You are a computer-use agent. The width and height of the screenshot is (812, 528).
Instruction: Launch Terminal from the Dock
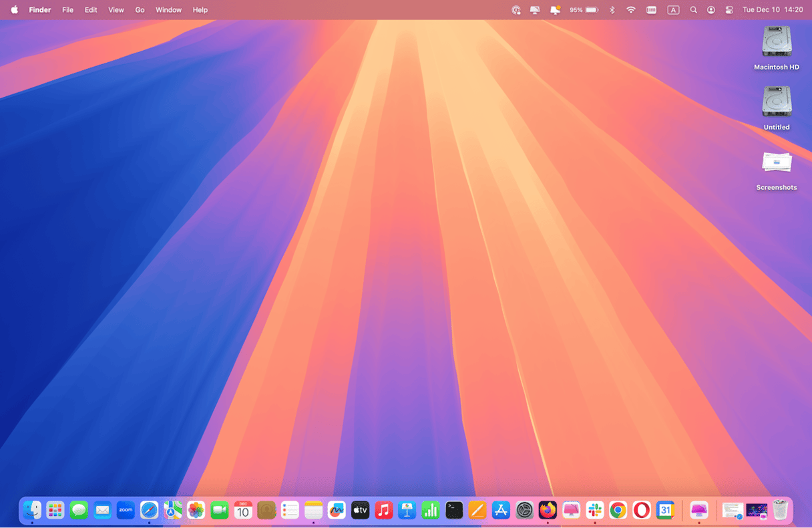pyautogui.click(x=454, y=511)
